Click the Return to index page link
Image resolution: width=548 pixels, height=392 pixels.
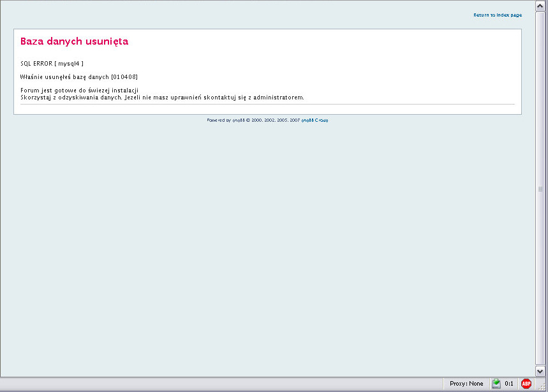[x=497, y=15]
